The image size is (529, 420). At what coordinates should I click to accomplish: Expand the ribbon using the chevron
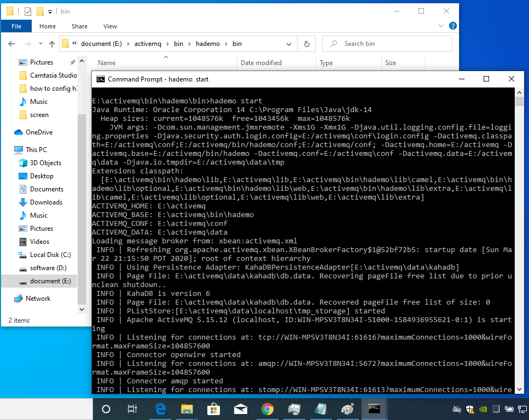[441, 26]
